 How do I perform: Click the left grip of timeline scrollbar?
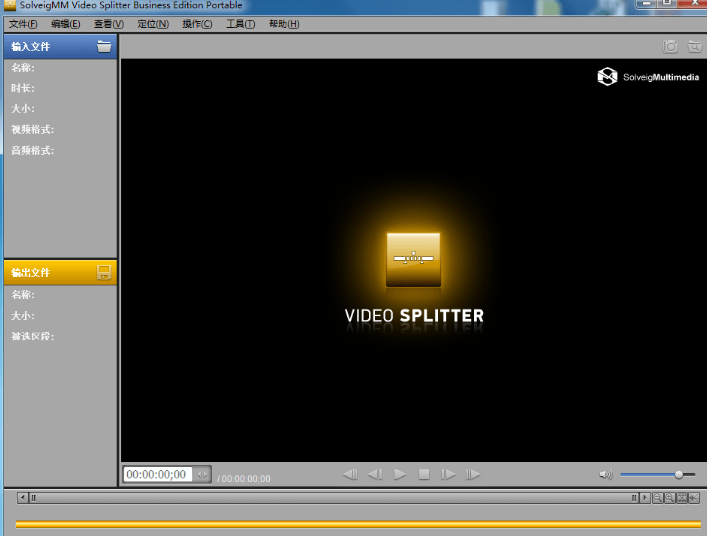(34, 498)
